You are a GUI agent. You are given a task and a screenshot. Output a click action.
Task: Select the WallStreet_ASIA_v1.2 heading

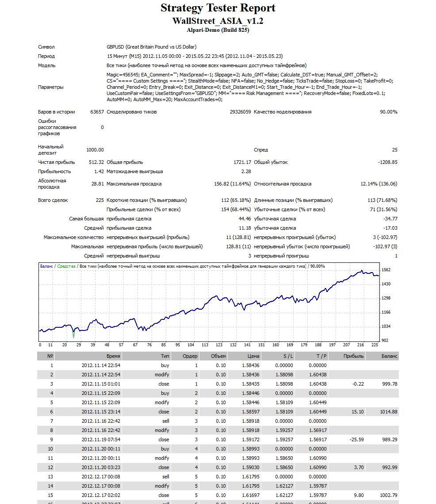[218, 21]
